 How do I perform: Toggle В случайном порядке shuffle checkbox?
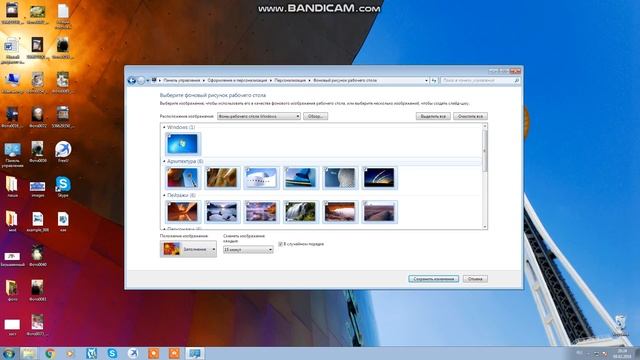(x=280, y=244)
